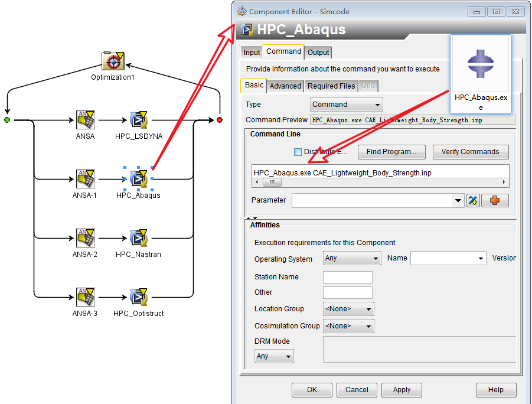Toggle the Distribute Executable checkbox

(x=298, y=152)
